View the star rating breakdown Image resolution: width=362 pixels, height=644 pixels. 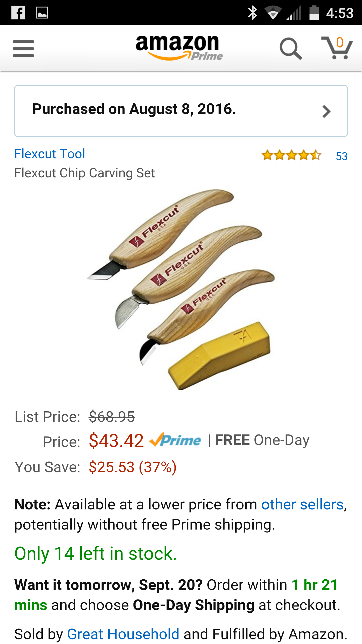click(x=291, y=155)
